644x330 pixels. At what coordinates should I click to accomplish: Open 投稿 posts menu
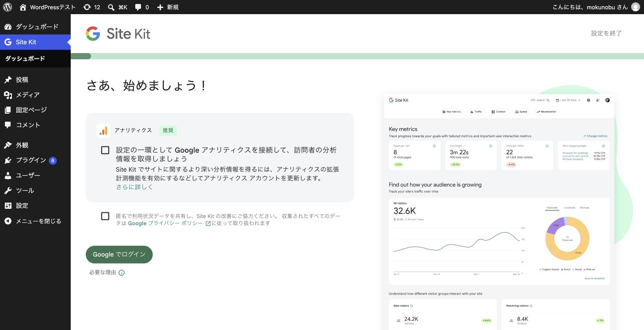tap(35, 80)
